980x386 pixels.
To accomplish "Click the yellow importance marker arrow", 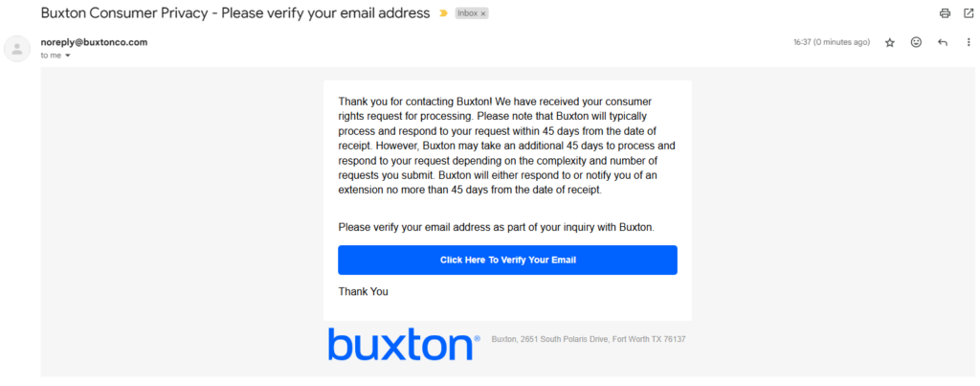I will [x=443, y=13].
